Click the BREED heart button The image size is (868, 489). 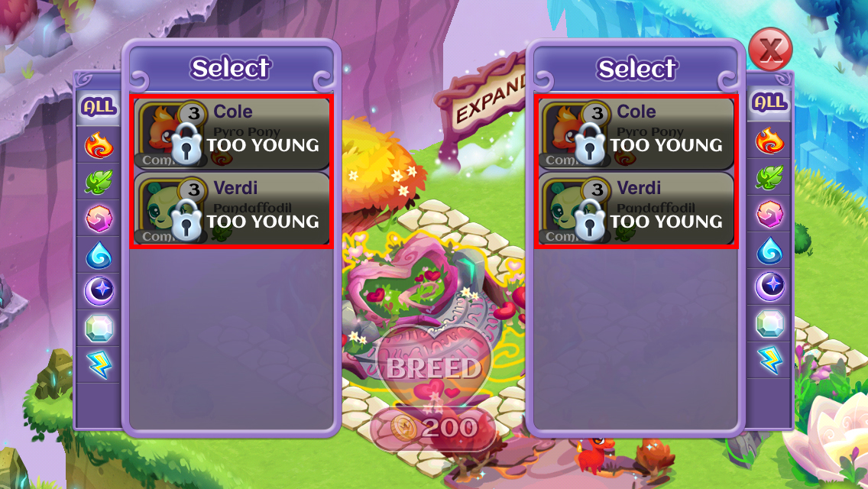(x=433, y=368)
